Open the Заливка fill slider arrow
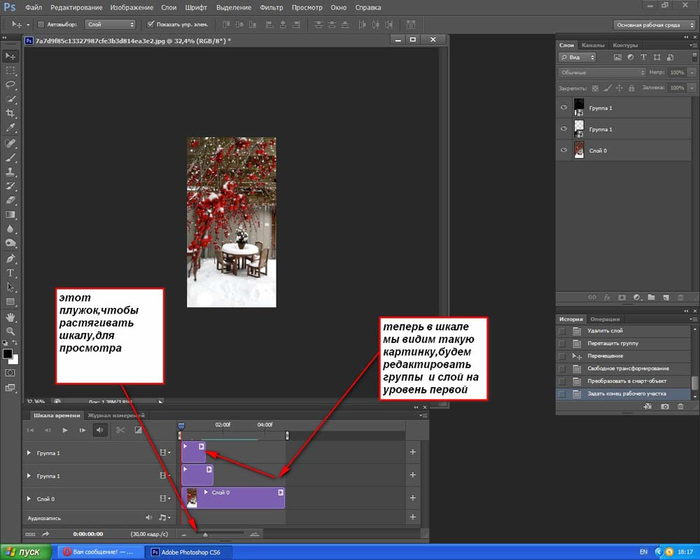This screenshot has height=560, width=700. [692, 88]
